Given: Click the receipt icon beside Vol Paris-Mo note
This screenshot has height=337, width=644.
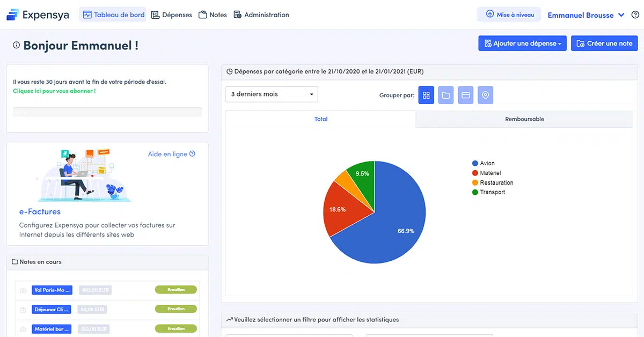Looking at the screenshot, I should click(23, 290).
